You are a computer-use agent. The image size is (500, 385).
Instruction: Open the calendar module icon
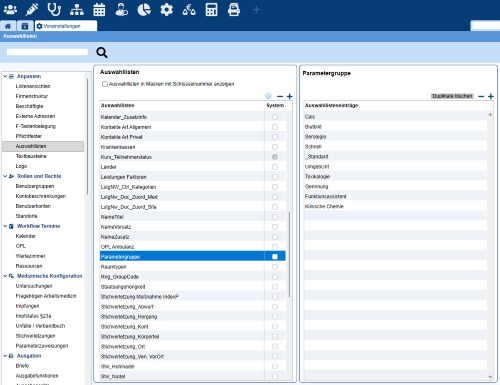click(99, 10)
